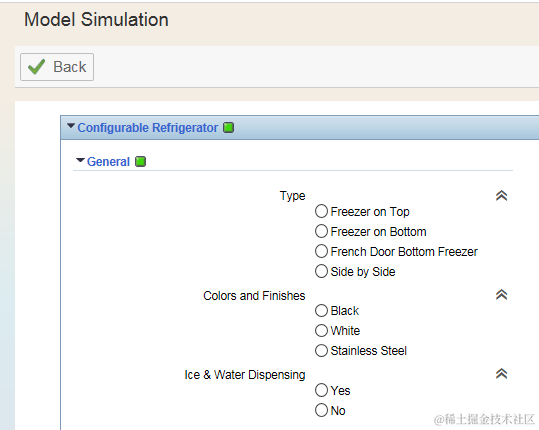This screenshot has width=539, height=430.
Task: Collapse the Configurable Refrigerator section triangle
Action: (71, 126)
